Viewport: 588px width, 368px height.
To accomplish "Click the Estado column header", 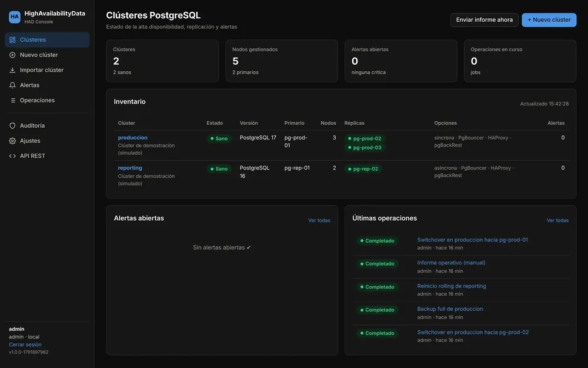I will 215,123.
